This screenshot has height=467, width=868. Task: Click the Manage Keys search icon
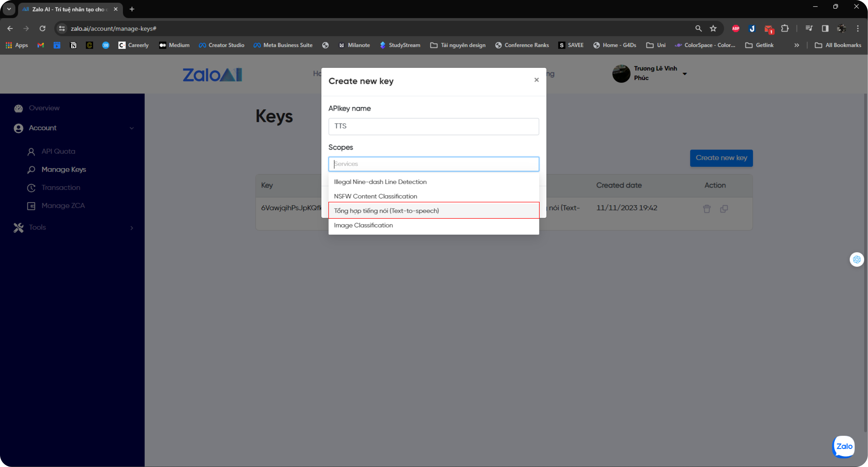click(x=31, y=169)
